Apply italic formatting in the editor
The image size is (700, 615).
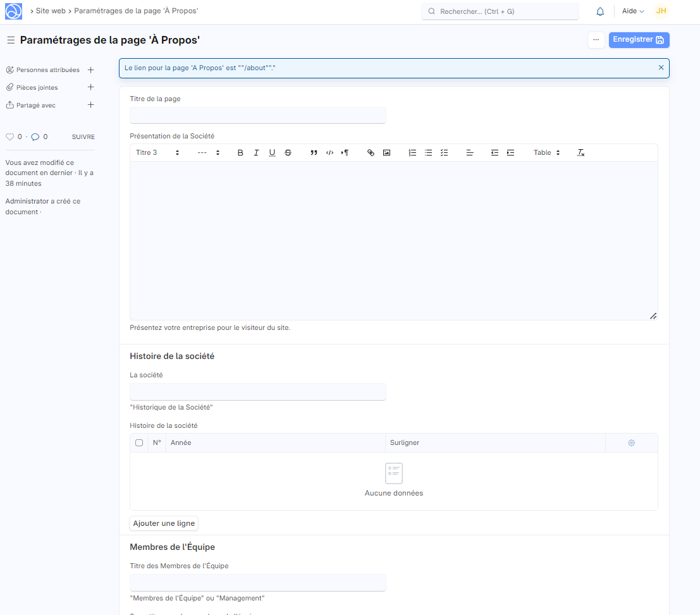(256, 153)
